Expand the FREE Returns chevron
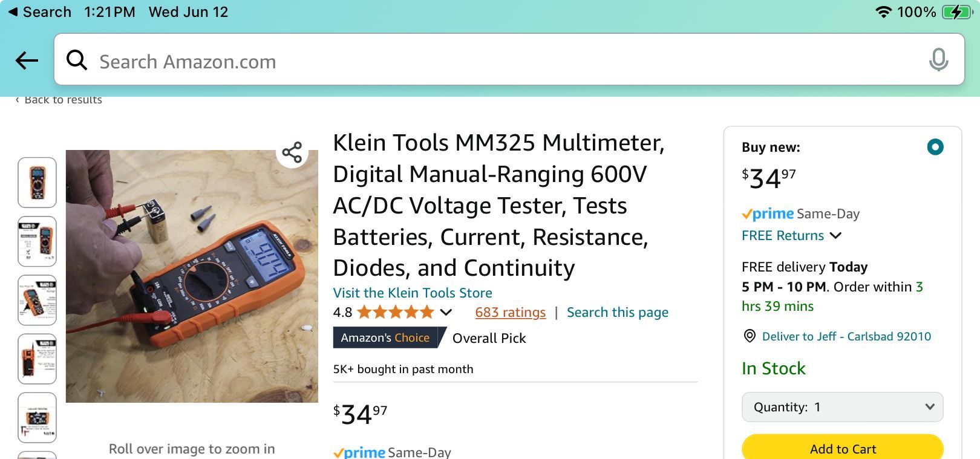The height and width of the screenshot is (459, 980). coord(835,236)
